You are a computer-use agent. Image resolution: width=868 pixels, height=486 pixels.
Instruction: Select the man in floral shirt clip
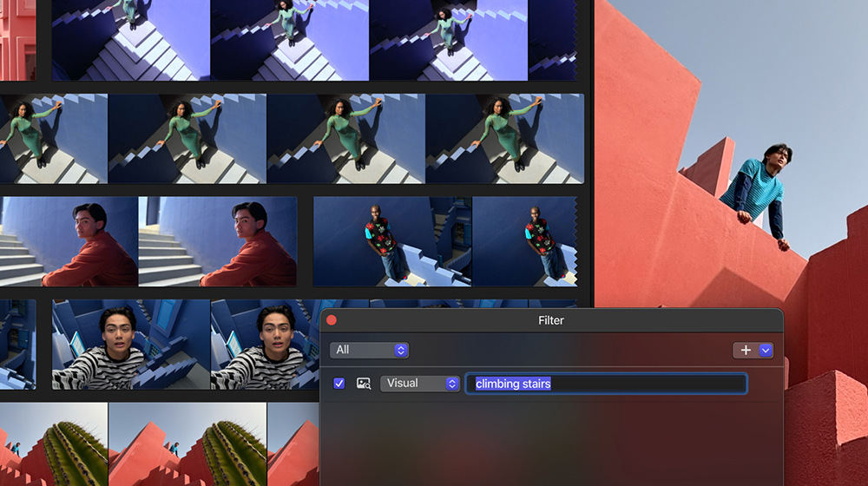(x=445, y=241)
